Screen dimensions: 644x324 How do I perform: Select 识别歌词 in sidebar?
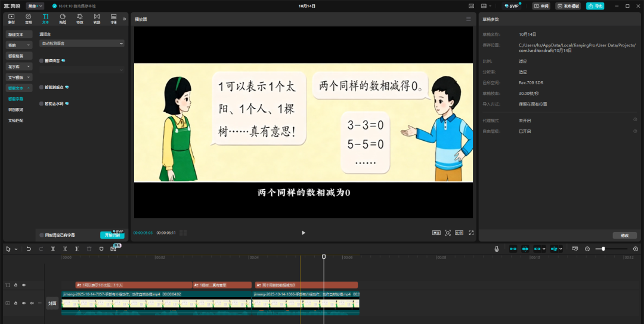coord(16,110)
